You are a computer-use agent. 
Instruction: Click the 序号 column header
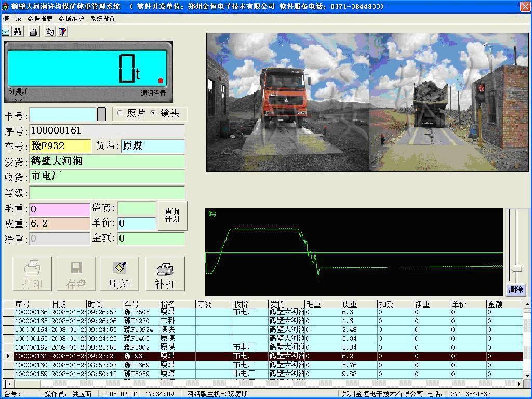(32, 304)
